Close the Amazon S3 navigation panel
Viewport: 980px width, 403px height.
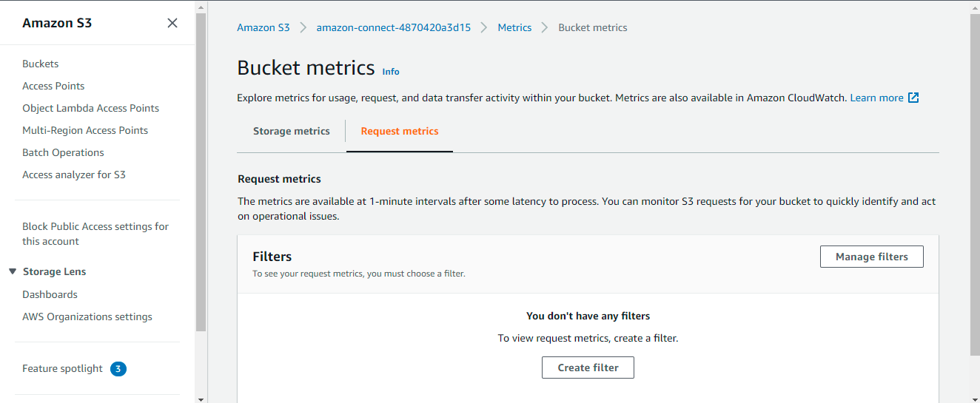click(x=172, y=23)
